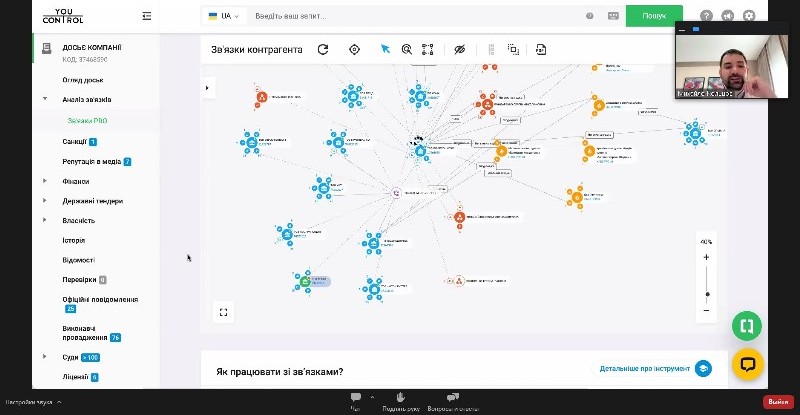This screenshot has width=800, height=415.
Task: Open the help question mark icon
Action: 706,16
